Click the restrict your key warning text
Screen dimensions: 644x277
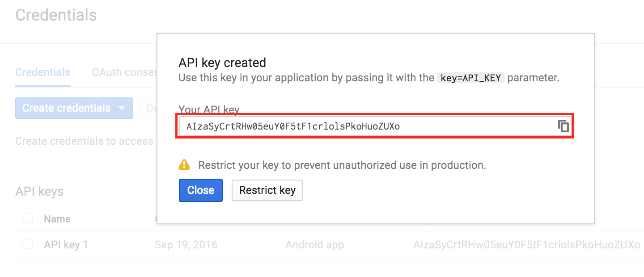click(342, 165)
